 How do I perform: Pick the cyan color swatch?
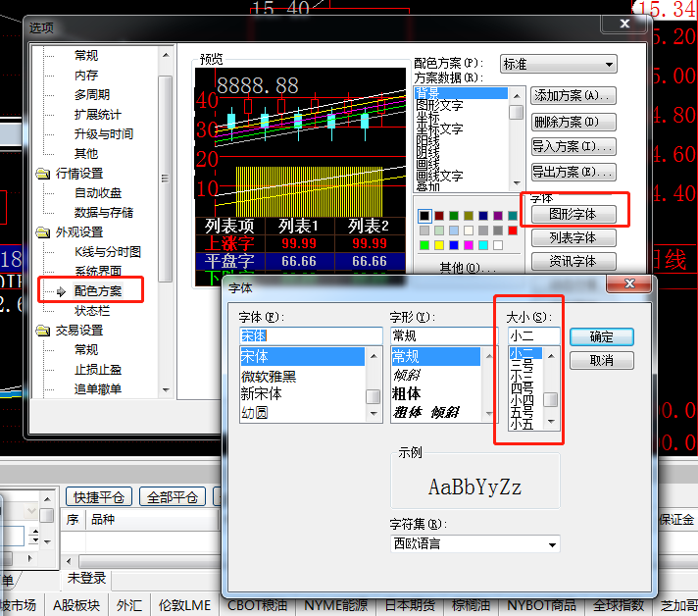pos(483,245)
